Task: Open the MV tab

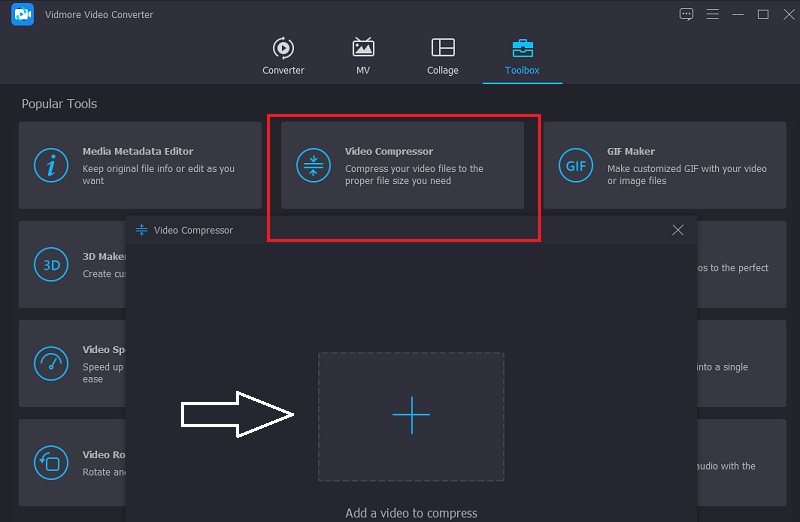Action: 364,56
